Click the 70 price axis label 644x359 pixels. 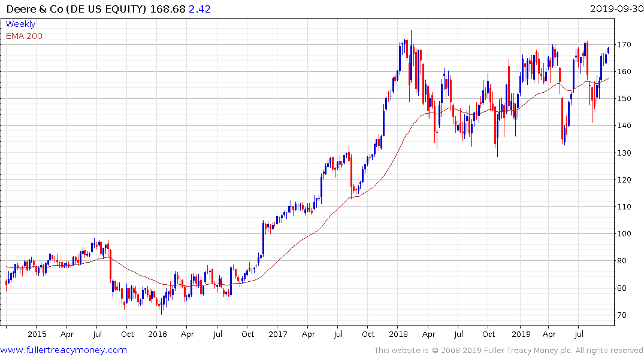[622, 315]
